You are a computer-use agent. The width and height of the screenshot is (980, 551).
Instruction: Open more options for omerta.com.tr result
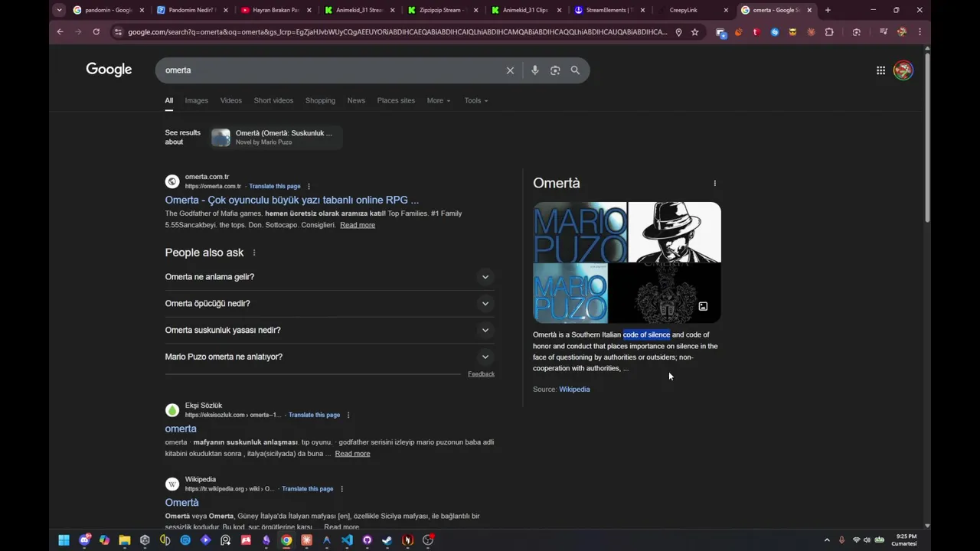coord(309,187)
